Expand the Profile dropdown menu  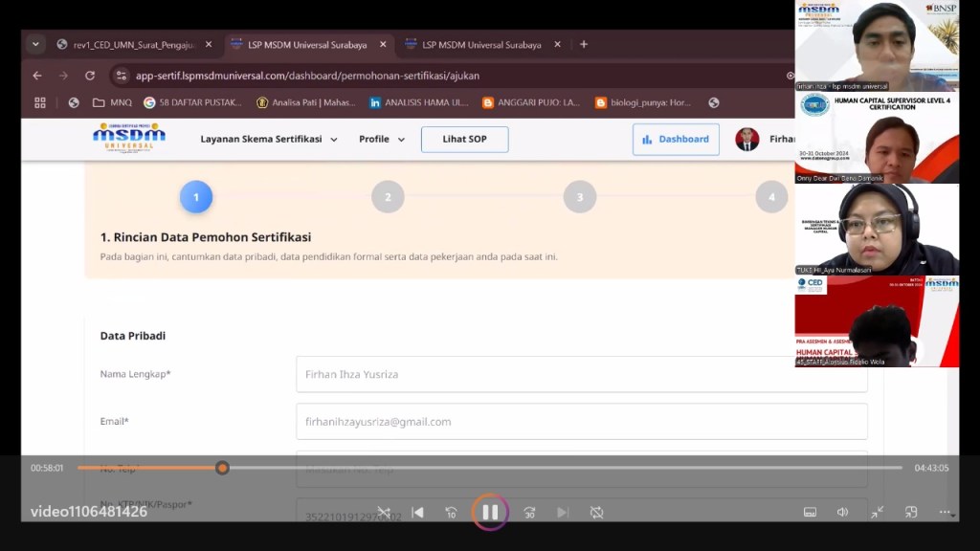pyautogui.click(x=382, y=139)
